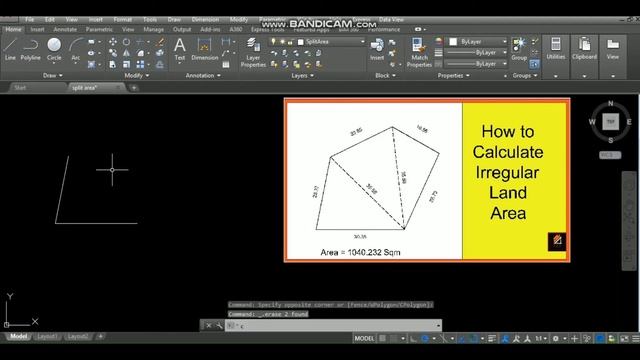Toggle layer freeze sun icon
Screen dimensions: 640x360
(282, 42)
